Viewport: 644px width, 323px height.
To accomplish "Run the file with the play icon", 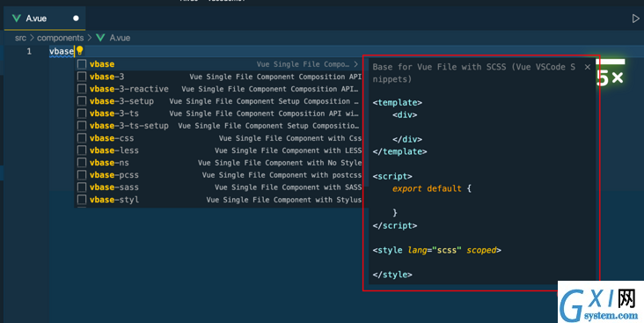I will [x=635, y=18].
